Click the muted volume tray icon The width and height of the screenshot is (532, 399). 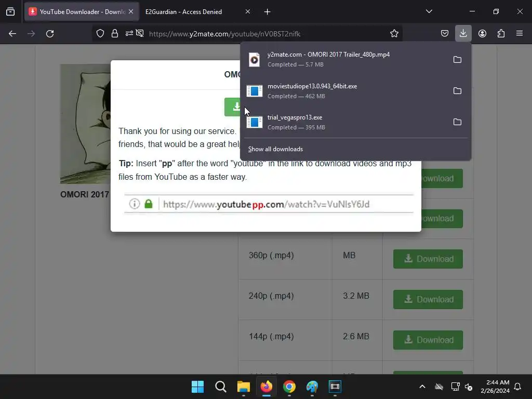click(x=469, y=387)
